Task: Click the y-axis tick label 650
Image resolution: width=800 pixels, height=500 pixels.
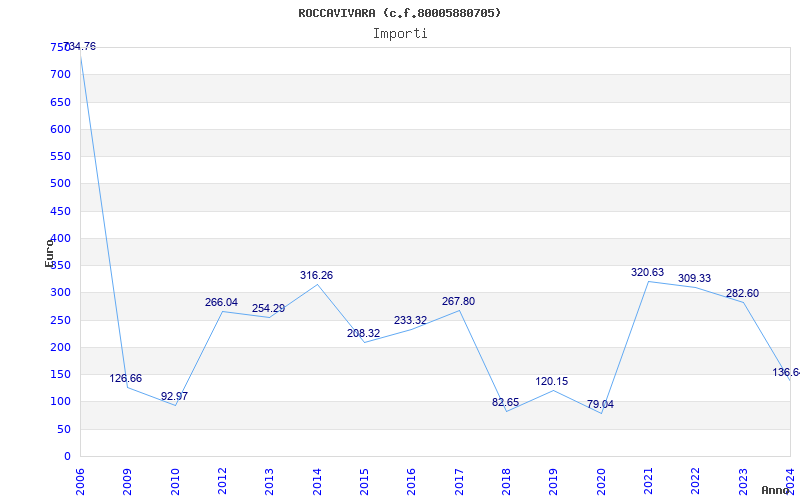Action: pyautogui.click(x=60, y=102)
